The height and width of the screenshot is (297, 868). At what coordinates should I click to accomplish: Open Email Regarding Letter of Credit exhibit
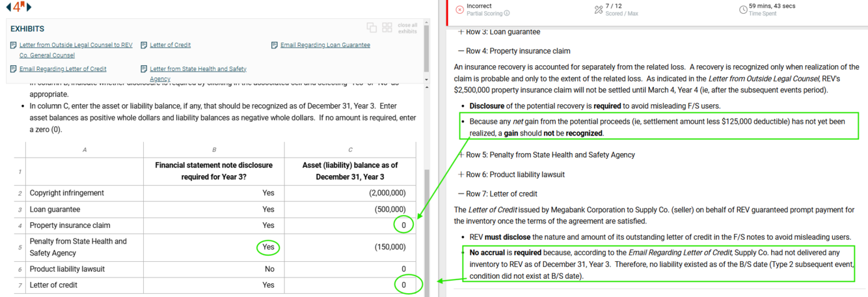pos(63,68)
